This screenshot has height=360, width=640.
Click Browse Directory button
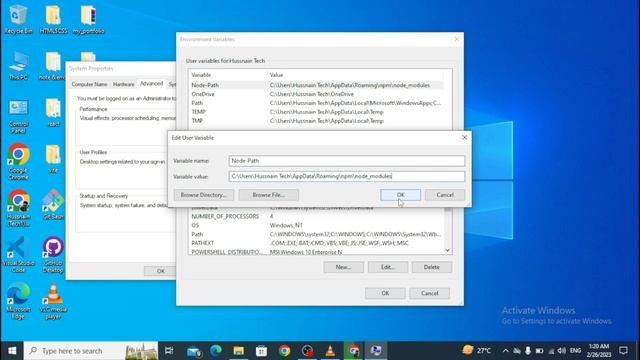(x=204, y=195)
